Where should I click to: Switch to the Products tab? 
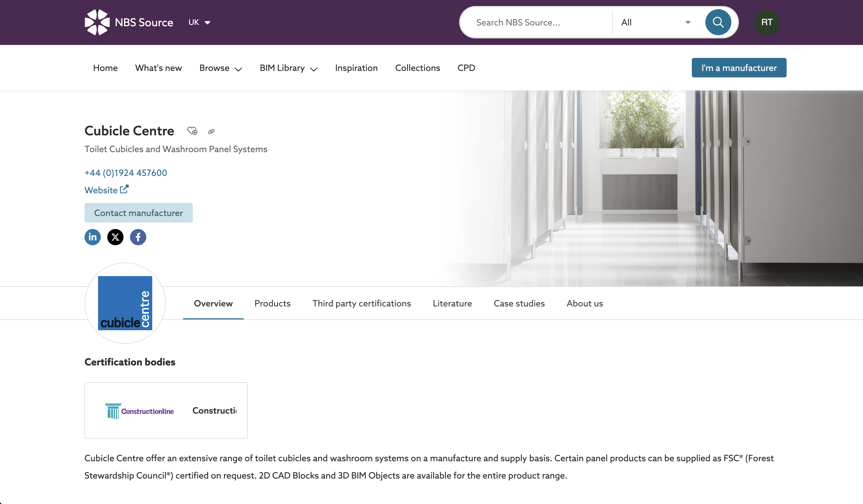tap(272, 303)
